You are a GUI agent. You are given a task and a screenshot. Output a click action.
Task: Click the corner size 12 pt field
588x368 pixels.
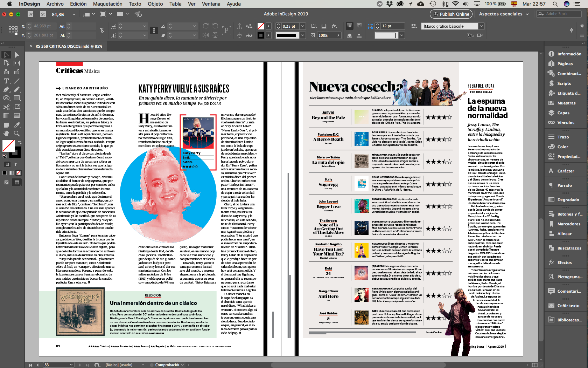392,26
